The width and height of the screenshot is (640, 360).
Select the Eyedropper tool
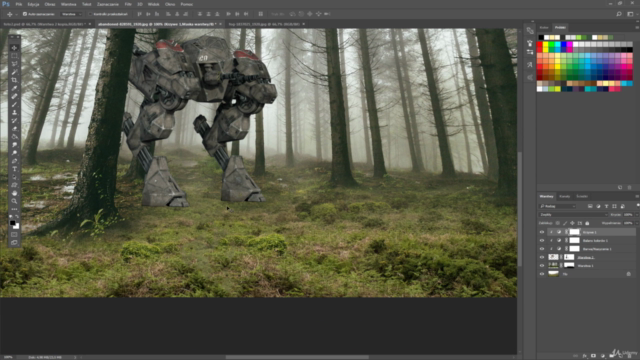tap(14, 88)
